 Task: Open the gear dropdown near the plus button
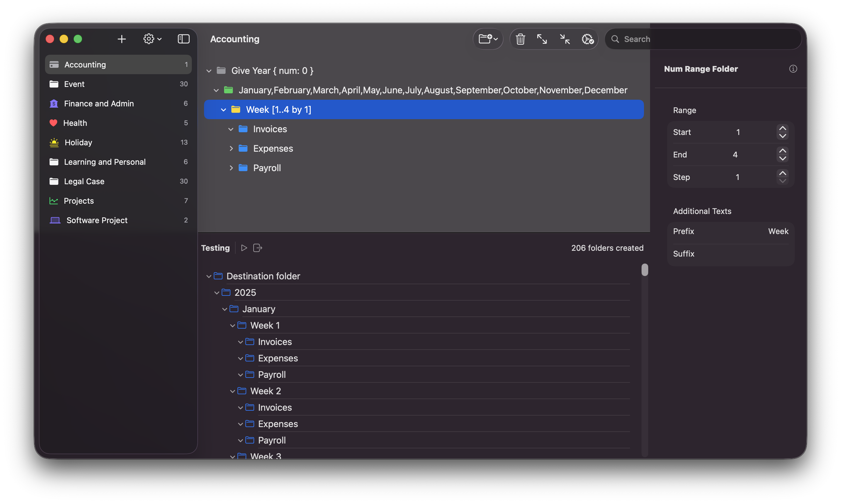point(152,39)
